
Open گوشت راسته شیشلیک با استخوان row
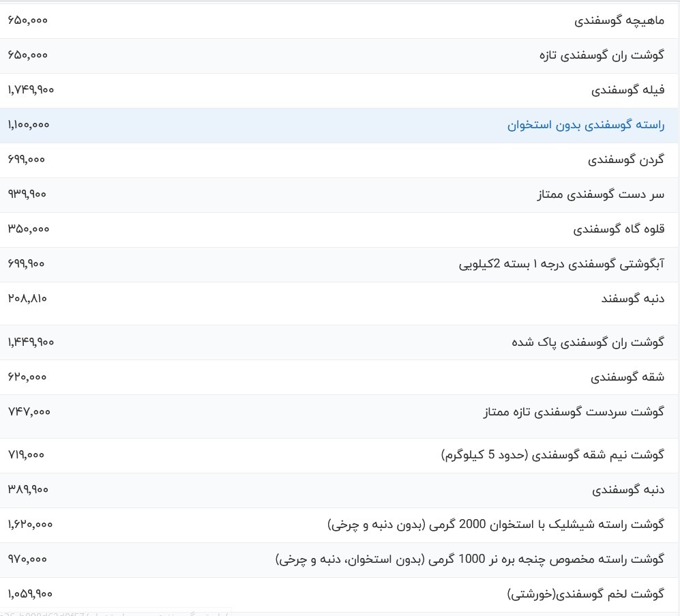pos(341,524)
